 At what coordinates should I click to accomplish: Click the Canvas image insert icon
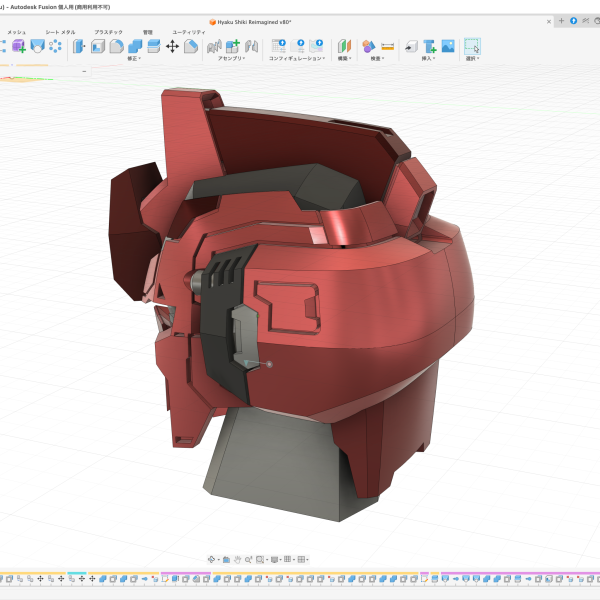[x=448, y=46]
